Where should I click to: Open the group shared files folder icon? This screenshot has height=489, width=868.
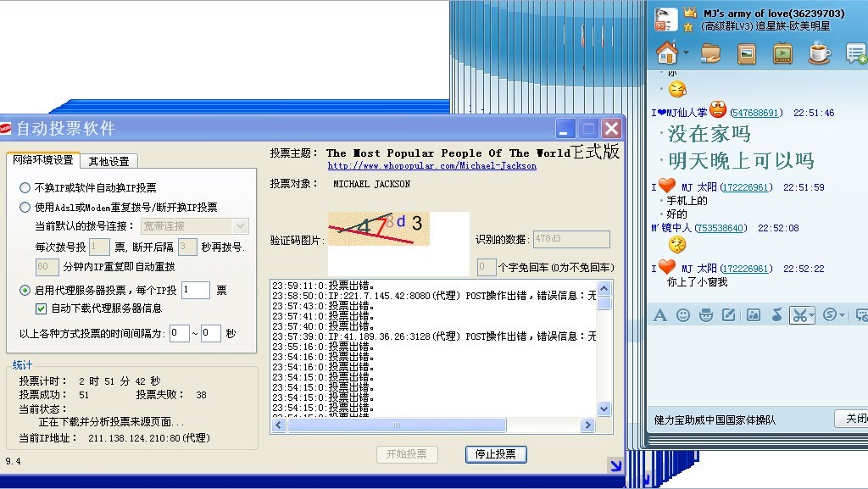(x=710, y=53)
